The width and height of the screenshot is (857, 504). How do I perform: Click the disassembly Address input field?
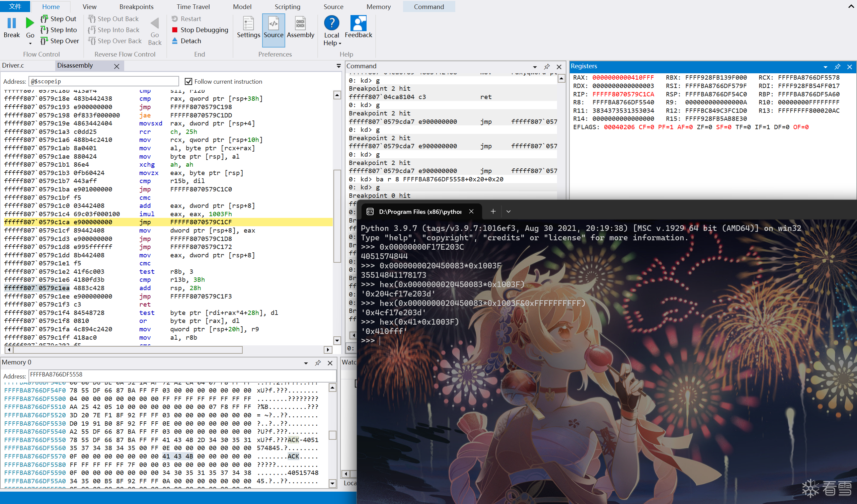[x=104, y=81]
